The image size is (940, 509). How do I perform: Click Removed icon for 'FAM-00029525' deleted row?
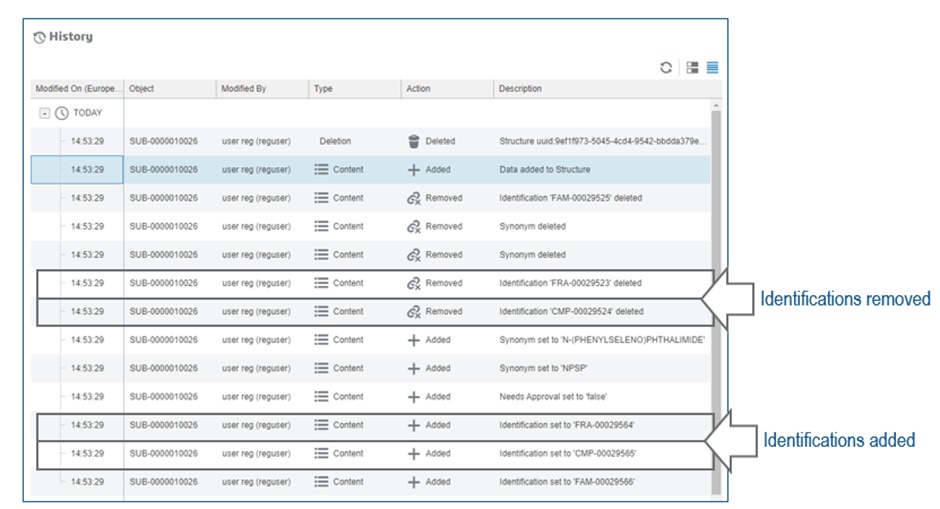(x=413, y=198)
